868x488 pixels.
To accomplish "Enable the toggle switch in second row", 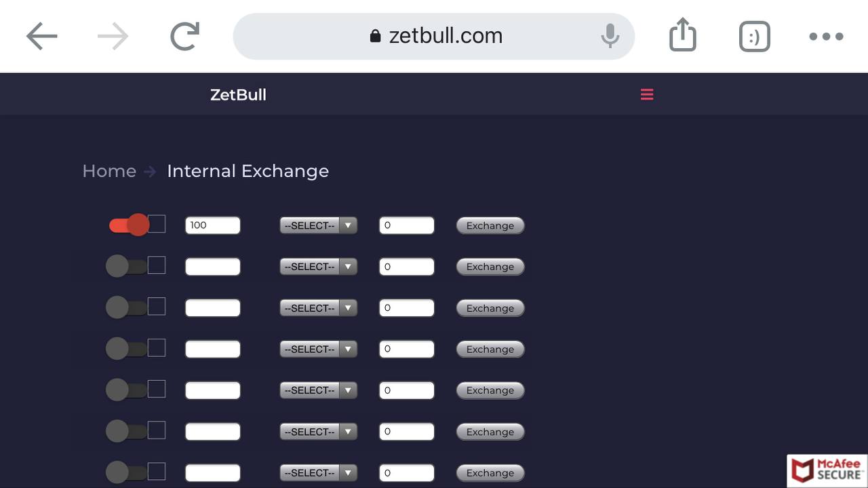I will tap(126, 266).
